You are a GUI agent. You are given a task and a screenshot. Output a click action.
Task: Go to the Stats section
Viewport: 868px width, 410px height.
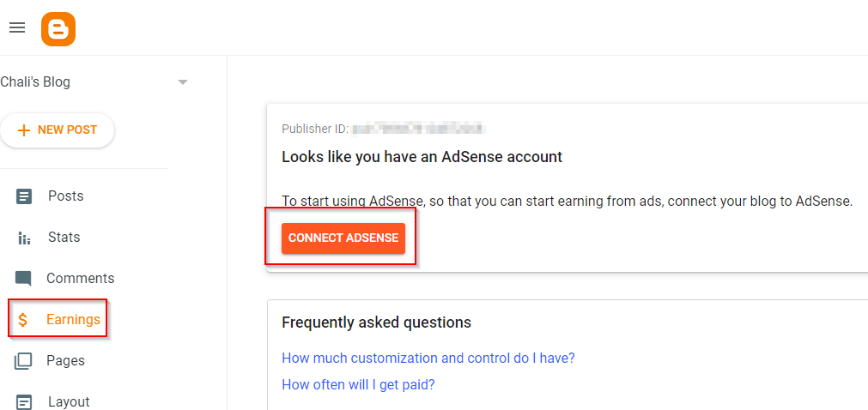pyautogui.click(x=64, y=238)
